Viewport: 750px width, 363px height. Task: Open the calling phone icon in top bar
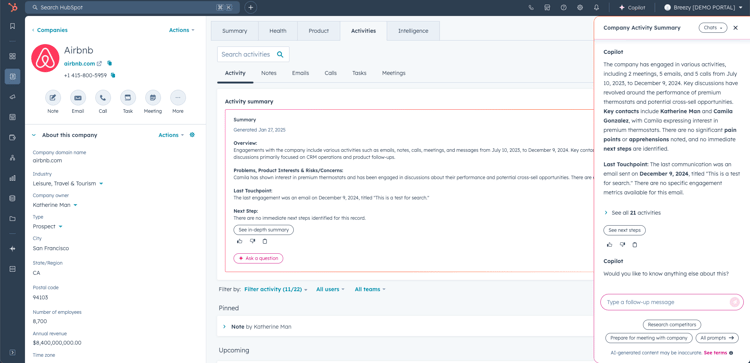click(531, 8)
